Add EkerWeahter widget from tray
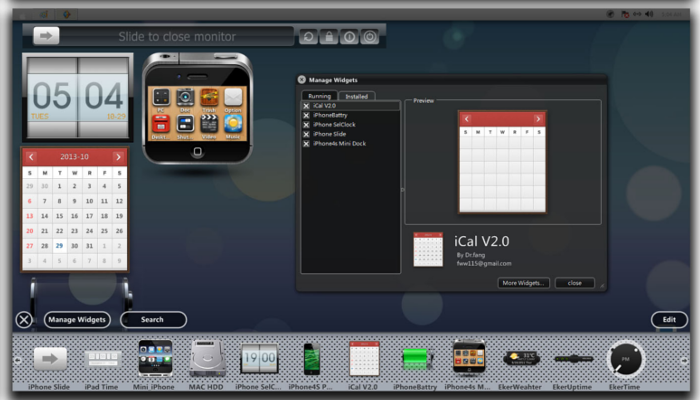This screenshot has width=700, height=400. click(x=521, y=358)
